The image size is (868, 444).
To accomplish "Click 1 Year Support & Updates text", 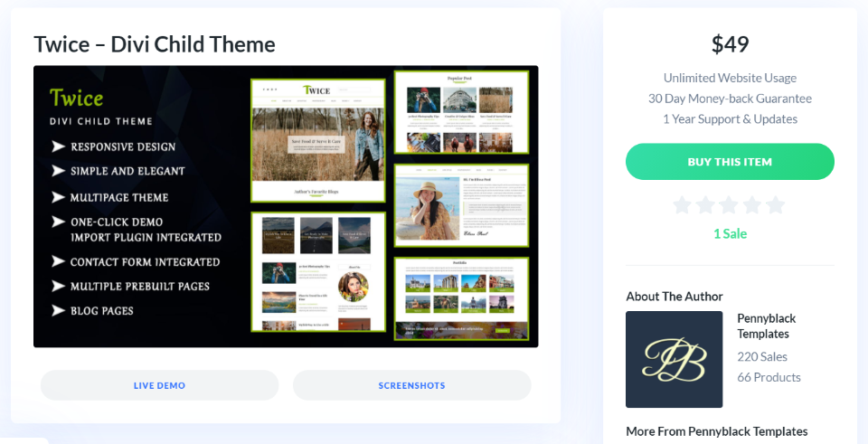I will click(731, 119).
